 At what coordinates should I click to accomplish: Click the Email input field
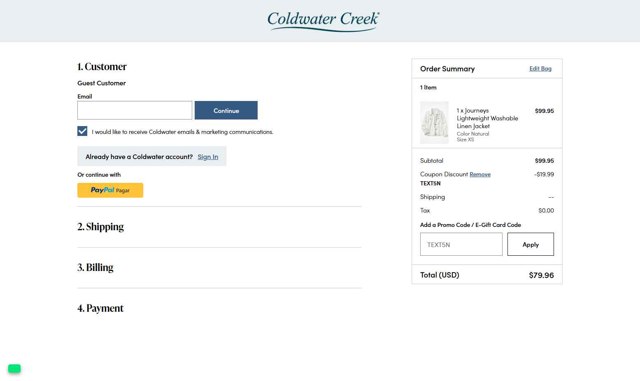135,110
